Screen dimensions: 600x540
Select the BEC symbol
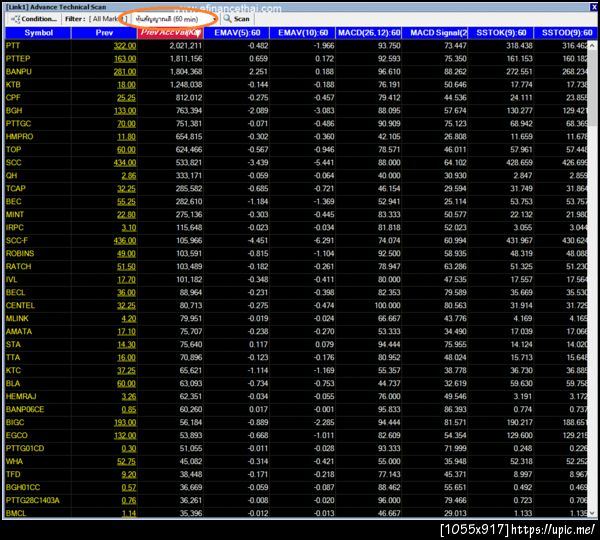[x=13, y=202]
